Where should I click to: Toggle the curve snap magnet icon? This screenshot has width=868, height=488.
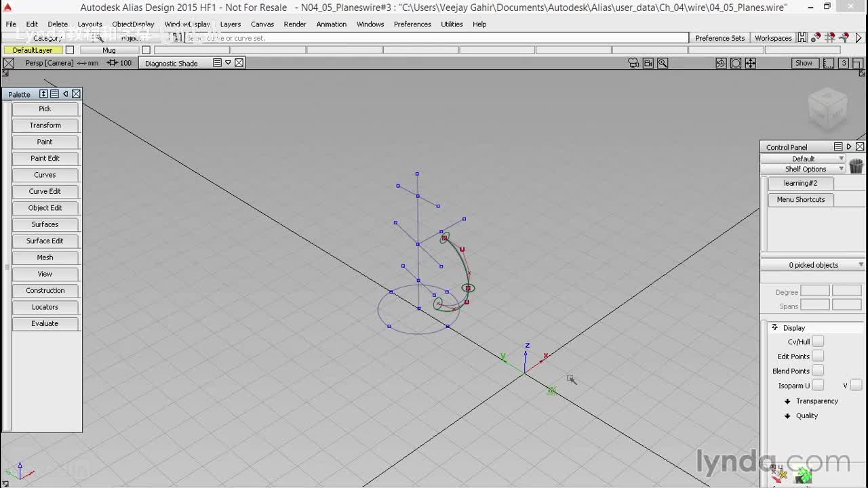(844, 38)
